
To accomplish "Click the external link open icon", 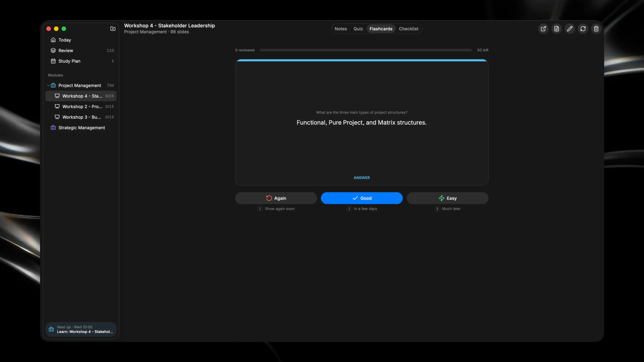I will [543, 29].
